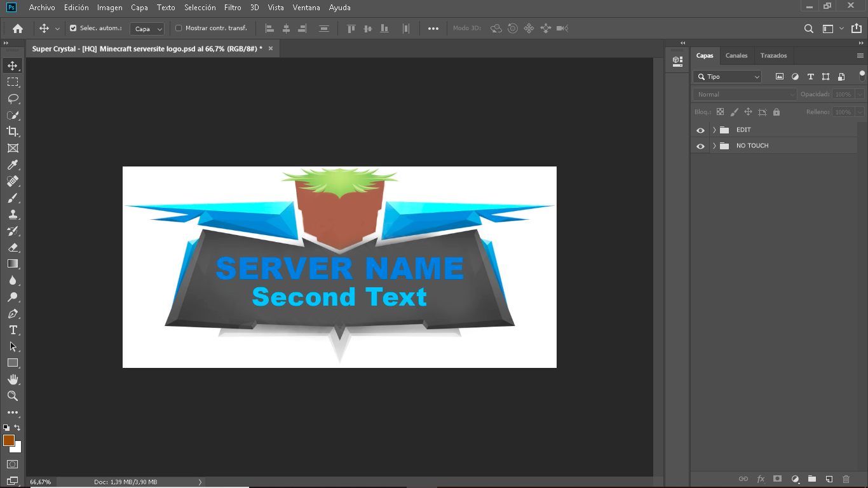
Task: Open the Archivo menu
Action: pos(42,8)
